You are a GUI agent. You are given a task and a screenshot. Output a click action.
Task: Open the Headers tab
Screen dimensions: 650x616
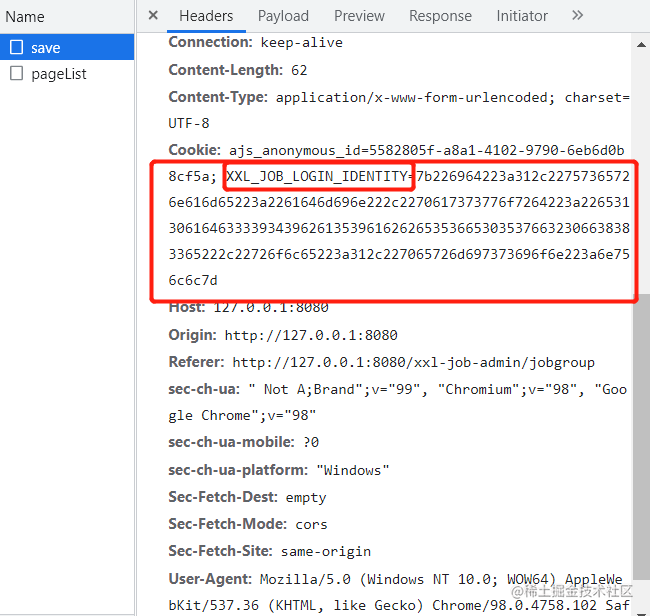[206, 16]
